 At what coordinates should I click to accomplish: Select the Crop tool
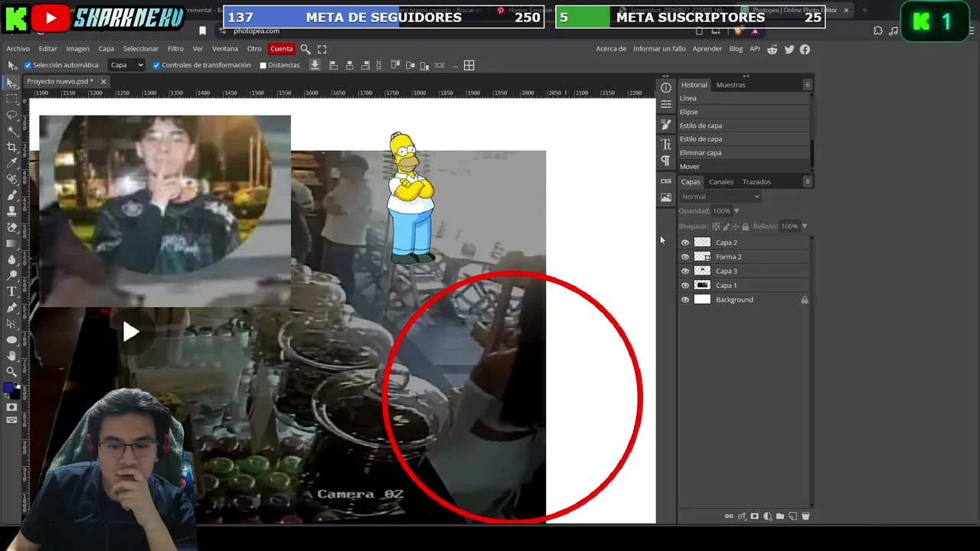click(x=11, y=147)
